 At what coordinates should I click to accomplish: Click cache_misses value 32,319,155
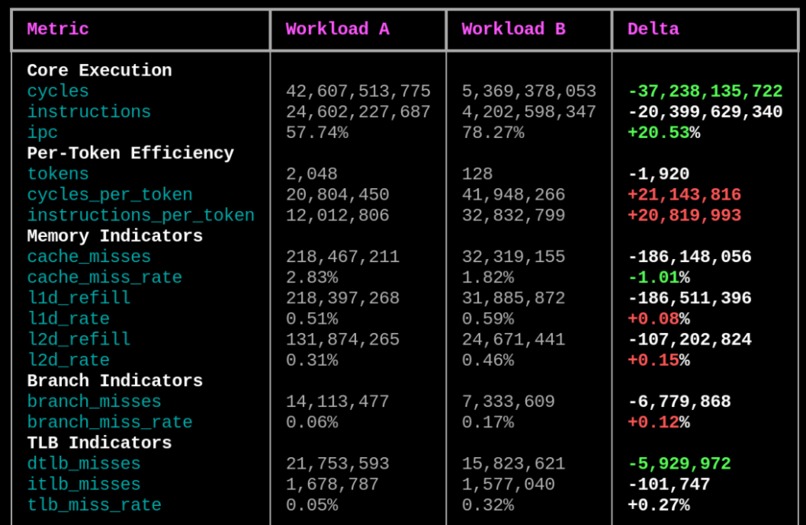(x=514, y=257)
